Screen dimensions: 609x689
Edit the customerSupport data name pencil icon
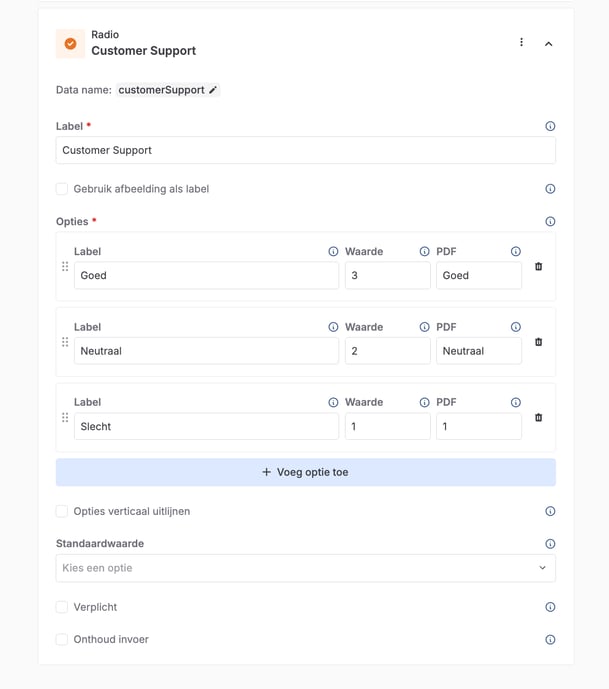tap(213, 90)
